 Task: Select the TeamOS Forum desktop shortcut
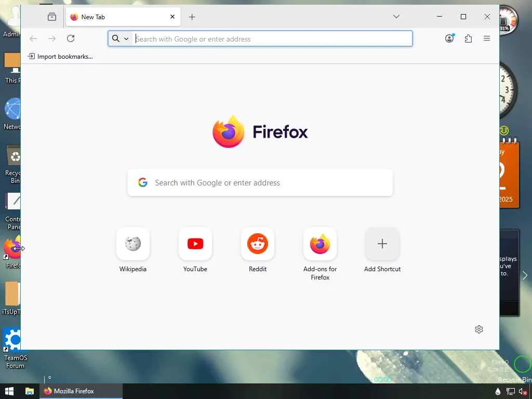14,349
